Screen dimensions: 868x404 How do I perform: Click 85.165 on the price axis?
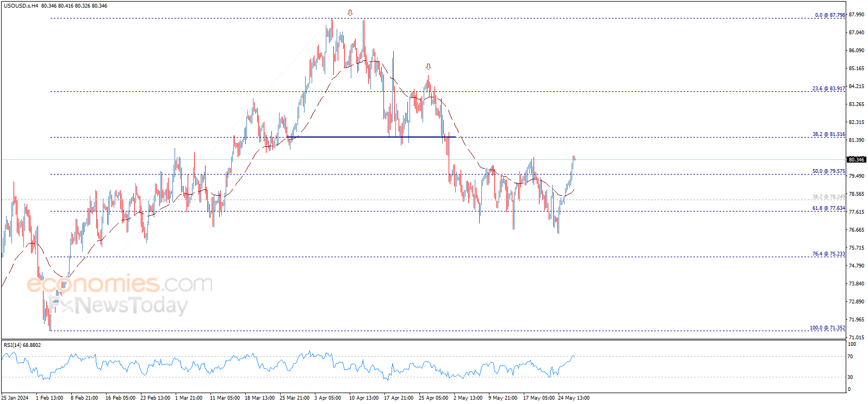point(856,69)
